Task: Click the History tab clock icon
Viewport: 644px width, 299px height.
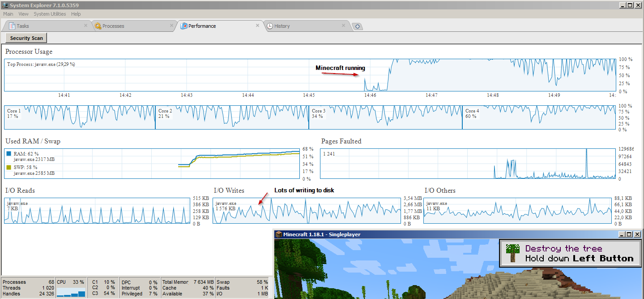Action: coord(270,26)
